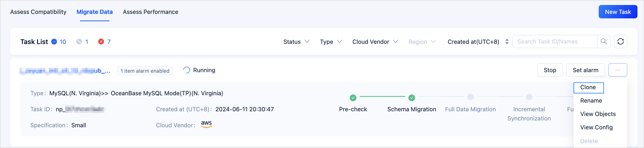Image resolution: width=644 pixels, height=148 pixels.
Task: Sort by Created at(UTC+8) arrows
Action: [507, 42]
